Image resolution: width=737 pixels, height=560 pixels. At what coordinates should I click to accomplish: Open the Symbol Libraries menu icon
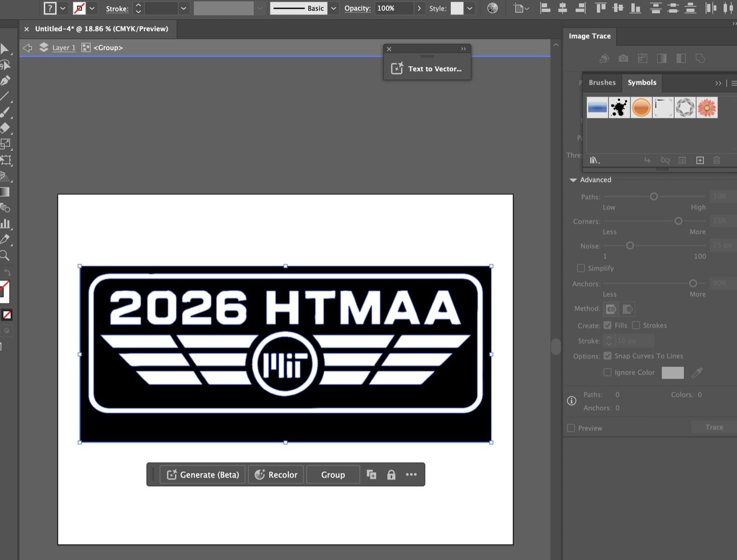pyautogui.click(x=595, y=160)
